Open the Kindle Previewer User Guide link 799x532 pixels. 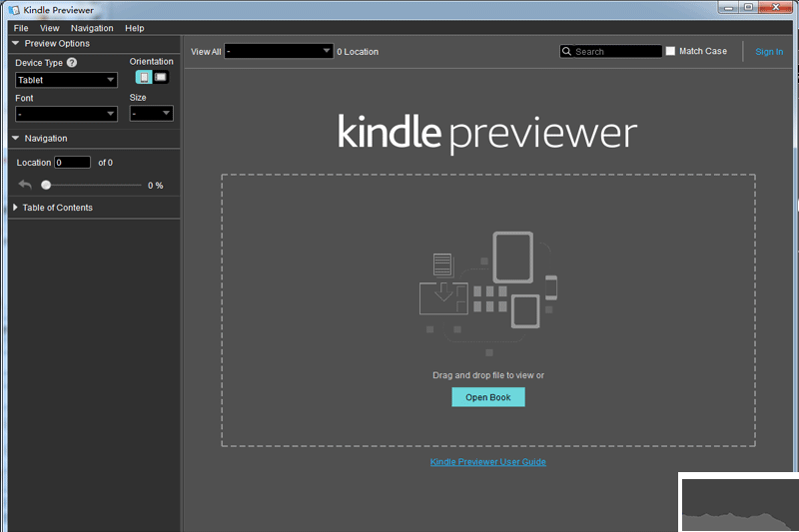coord(488,462)
